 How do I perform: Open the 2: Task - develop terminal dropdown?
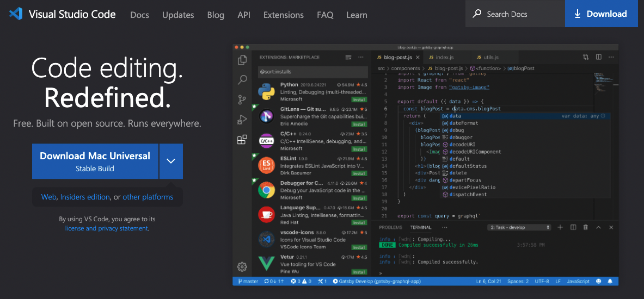point(519,227)
